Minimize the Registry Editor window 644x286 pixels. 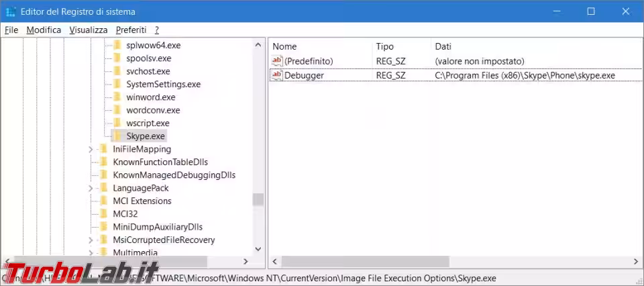[555, 11]
